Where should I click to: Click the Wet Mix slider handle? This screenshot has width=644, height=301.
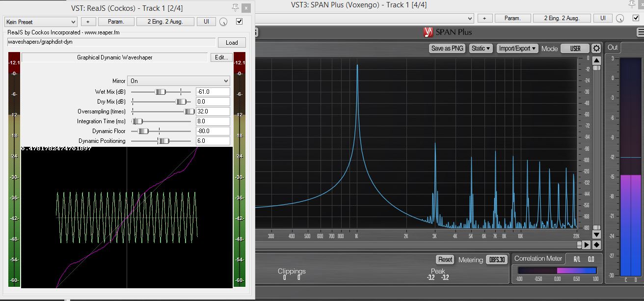pos(161,92)
